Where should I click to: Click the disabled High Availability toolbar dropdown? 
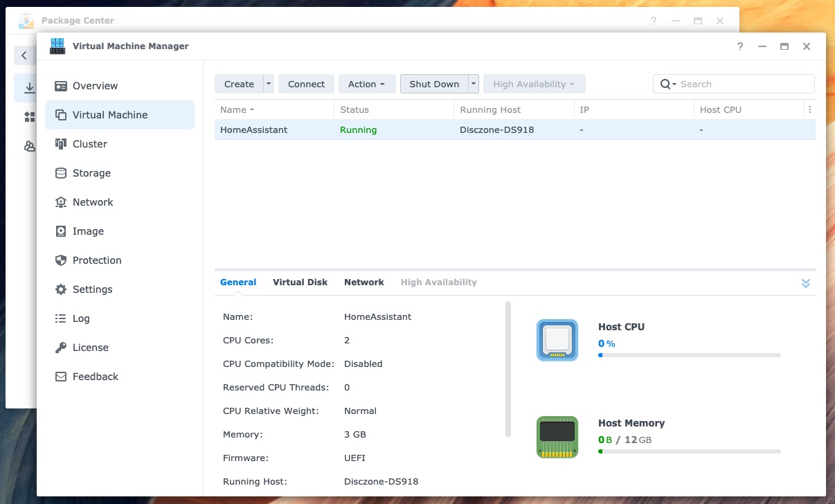[535, 84]
